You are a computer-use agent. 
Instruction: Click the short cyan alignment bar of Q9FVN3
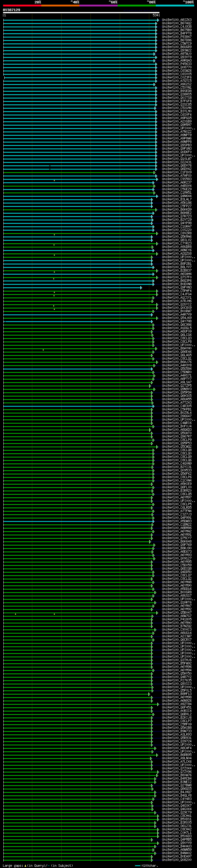(73, 288)
